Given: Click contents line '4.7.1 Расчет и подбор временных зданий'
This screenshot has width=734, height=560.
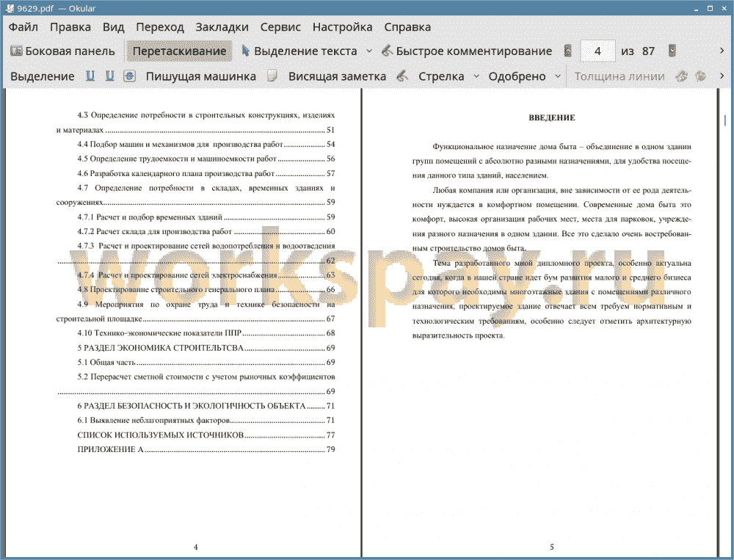Looking at the screenshot, I should (206, 217).
